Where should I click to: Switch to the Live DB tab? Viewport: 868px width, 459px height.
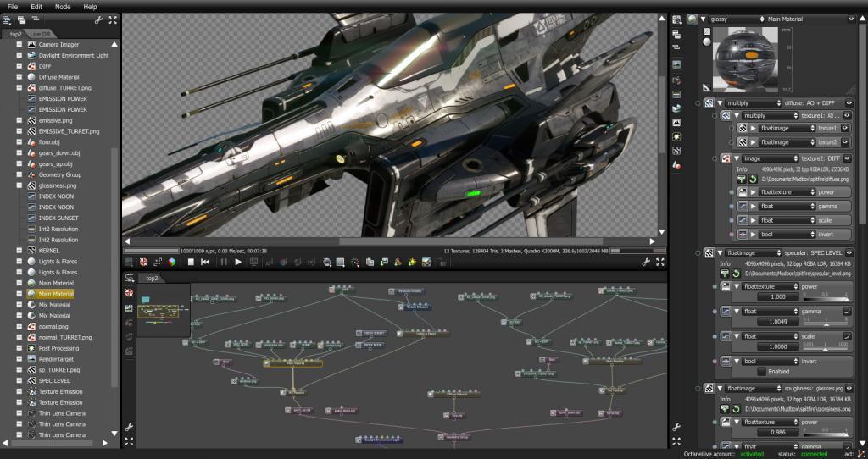point(40,34)
